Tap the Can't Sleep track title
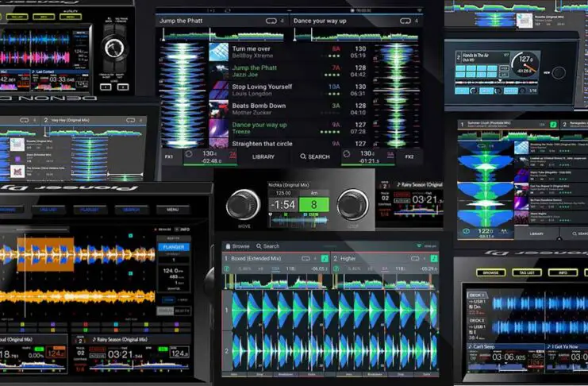588x386 pixels. pos(483,346)
